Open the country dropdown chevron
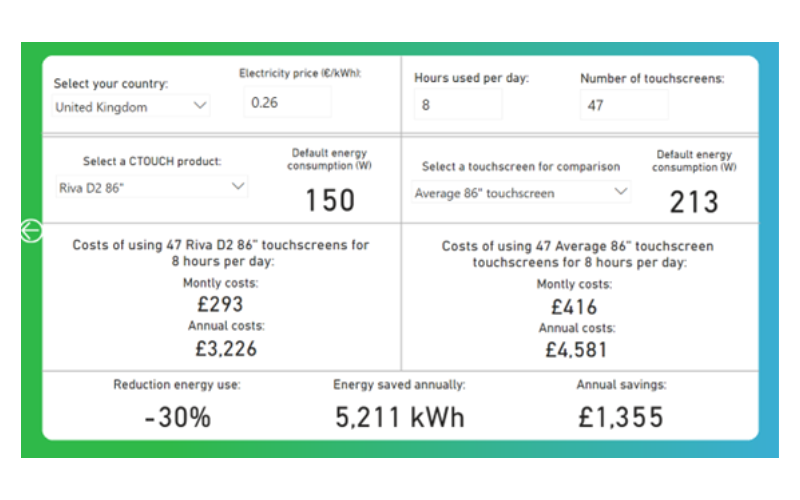800x500 pixels. coord(200,106)
